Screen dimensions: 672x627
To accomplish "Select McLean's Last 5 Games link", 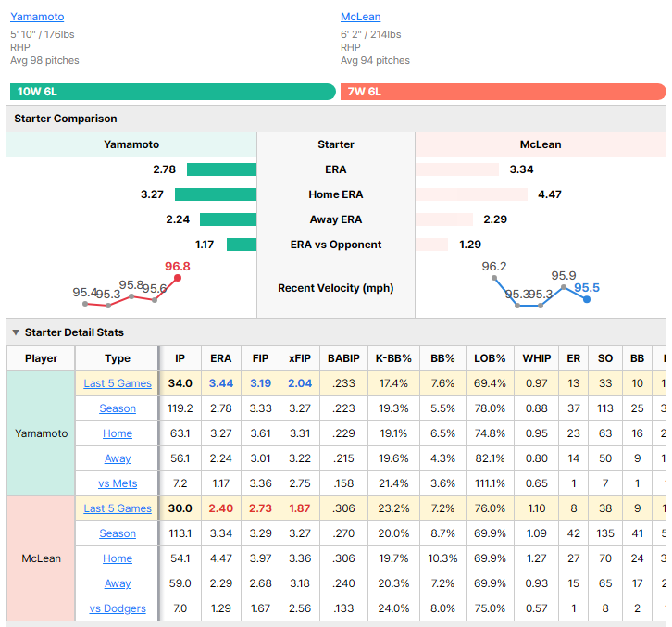I will point(118,508).
